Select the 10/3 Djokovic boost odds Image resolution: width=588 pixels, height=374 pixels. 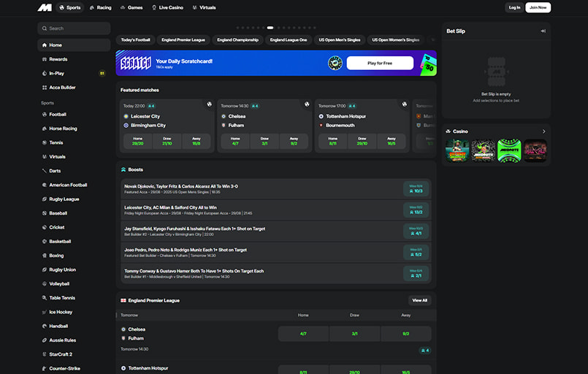pos(417,189)
